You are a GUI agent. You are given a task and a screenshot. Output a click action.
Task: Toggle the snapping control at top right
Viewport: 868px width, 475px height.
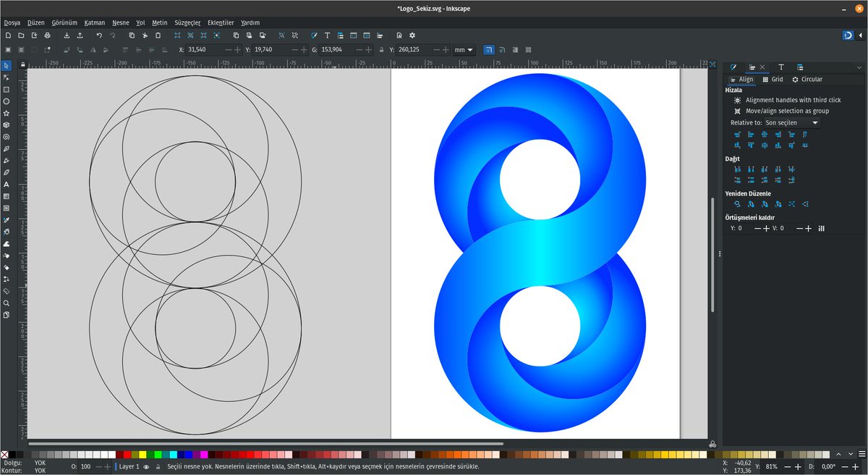click(x=848, y=35)
